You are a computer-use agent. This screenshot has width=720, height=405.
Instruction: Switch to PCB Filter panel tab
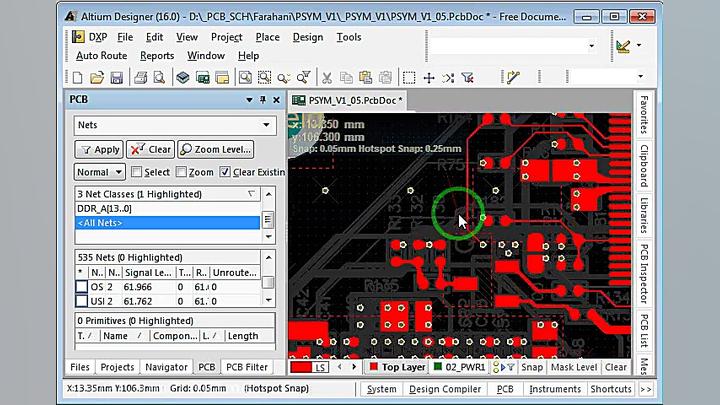[247, 367]
